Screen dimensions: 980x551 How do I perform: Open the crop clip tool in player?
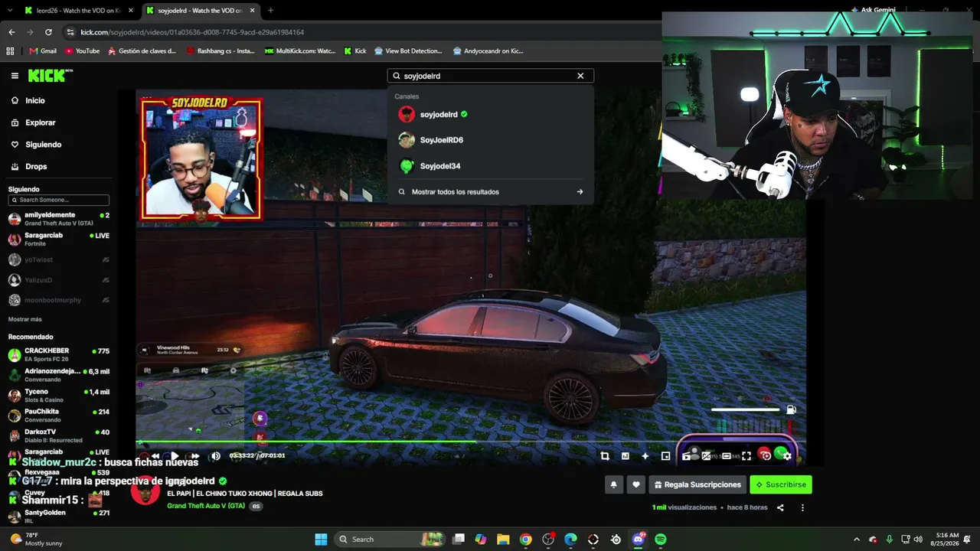(605, 456)
